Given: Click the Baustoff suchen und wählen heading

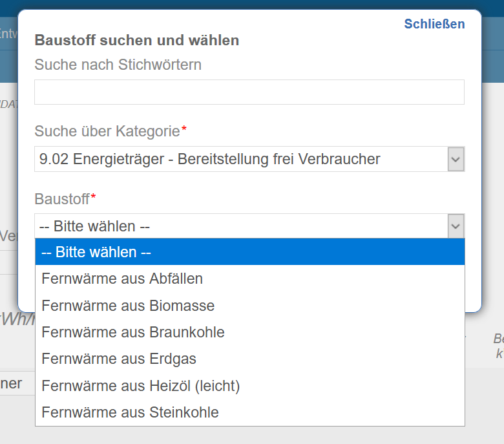Looking at the screenshot, I should 136,41.
